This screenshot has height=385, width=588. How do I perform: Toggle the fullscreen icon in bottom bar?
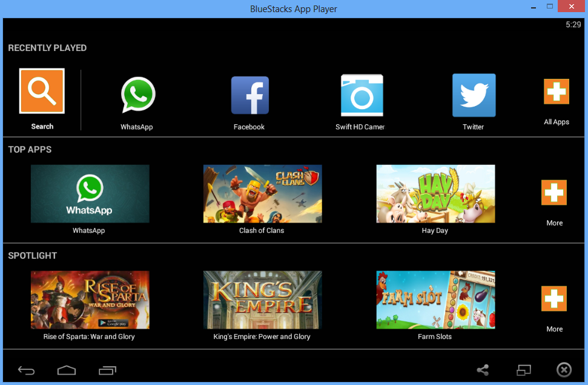(524, 370)
